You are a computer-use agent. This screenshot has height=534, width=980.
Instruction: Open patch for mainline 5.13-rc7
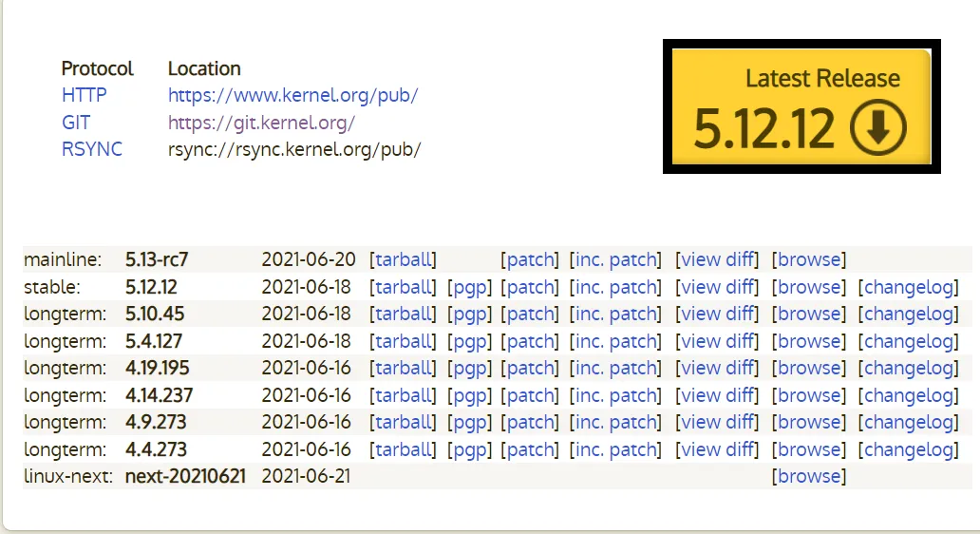point(530,259)
